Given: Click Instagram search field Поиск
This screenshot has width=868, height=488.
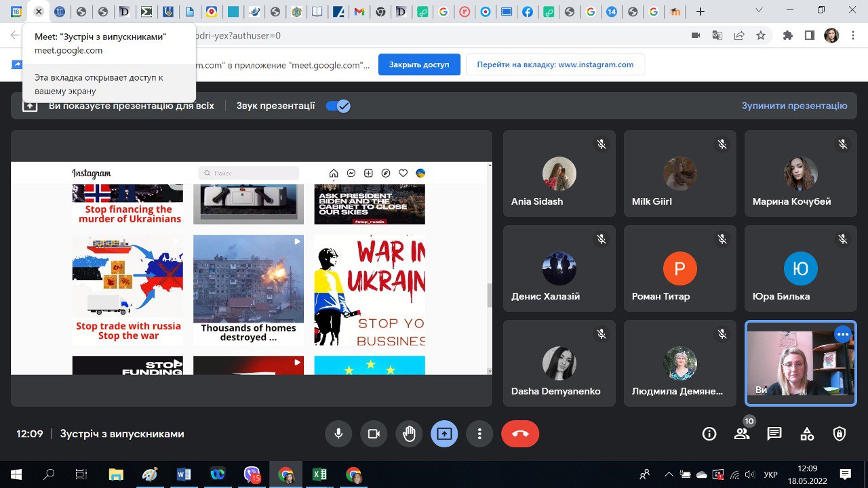Looking at the screenshot, I should pyautogui.click(x=248, y=174).
